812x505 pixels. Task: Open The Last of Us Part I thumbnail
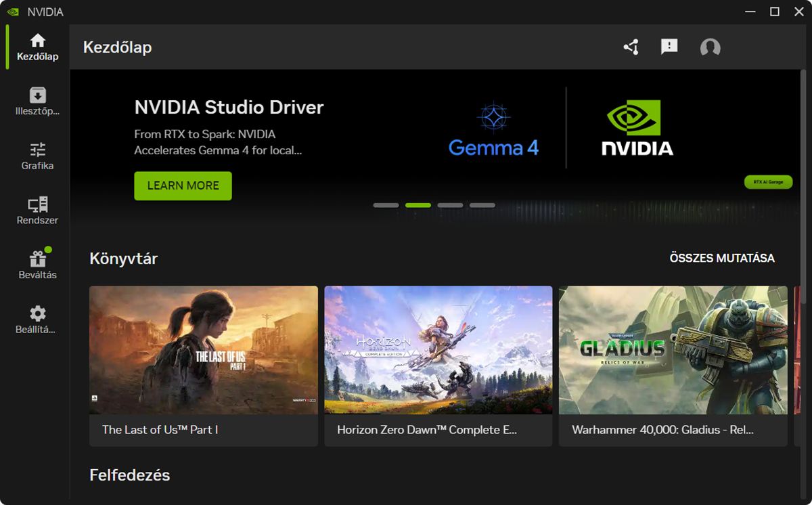(x=204, y=350)
